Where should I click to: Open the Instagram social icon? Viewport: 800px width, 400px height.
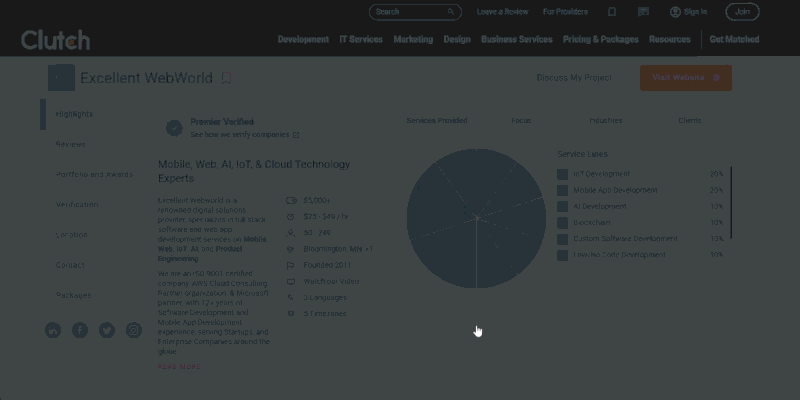pos(134,330)
